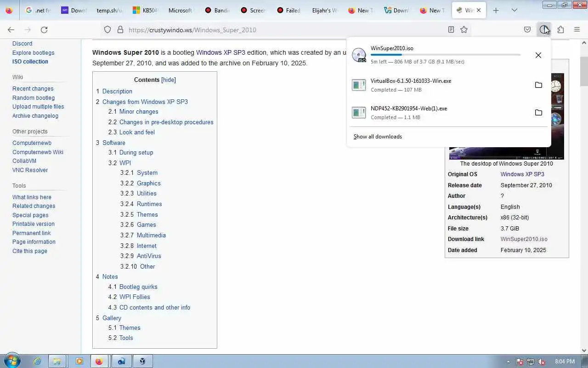Click the site security padlock icon
This screenshot has height=368, width=588.
coord(120,29)
